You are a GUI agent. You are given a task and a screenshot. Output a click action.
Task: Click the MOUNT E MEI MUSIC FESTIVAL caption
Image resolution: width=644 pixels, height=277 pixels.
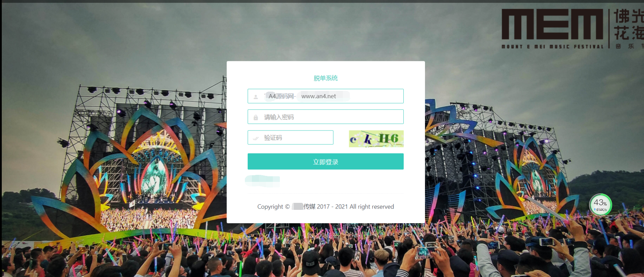point(552,47)
